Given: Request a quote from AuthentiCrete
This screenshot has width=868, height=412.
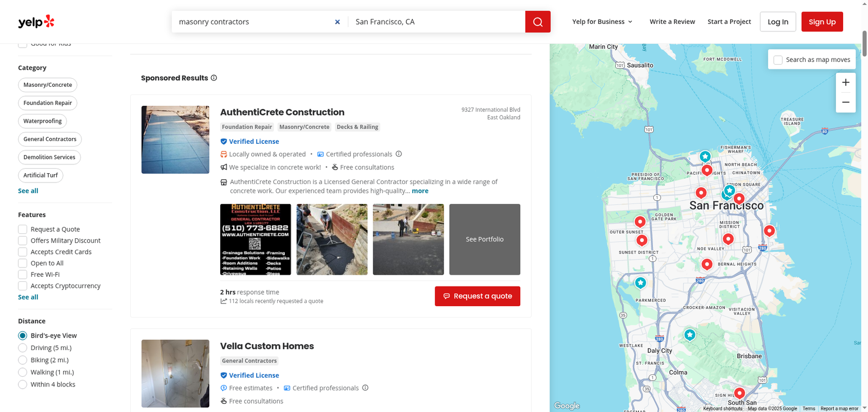Looking at the screenshot, I should point(477,296).
